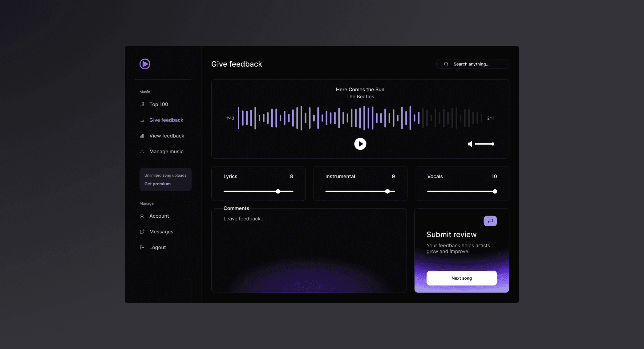Play Here Comes the Sun
The width and height of the screenshot is (644, 349).
(x=360, y=144)
